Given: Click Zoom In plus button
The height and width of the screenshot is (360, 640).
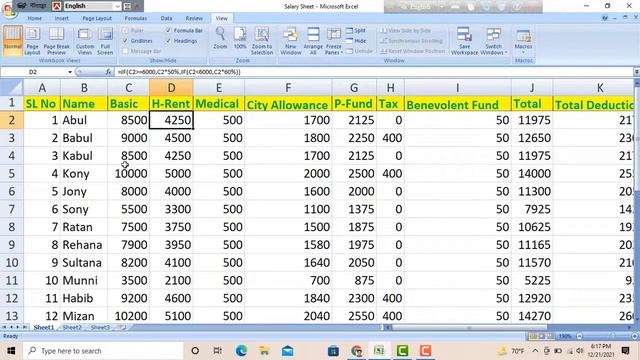Looking at the screenshot, I should [x=634, y=336].
